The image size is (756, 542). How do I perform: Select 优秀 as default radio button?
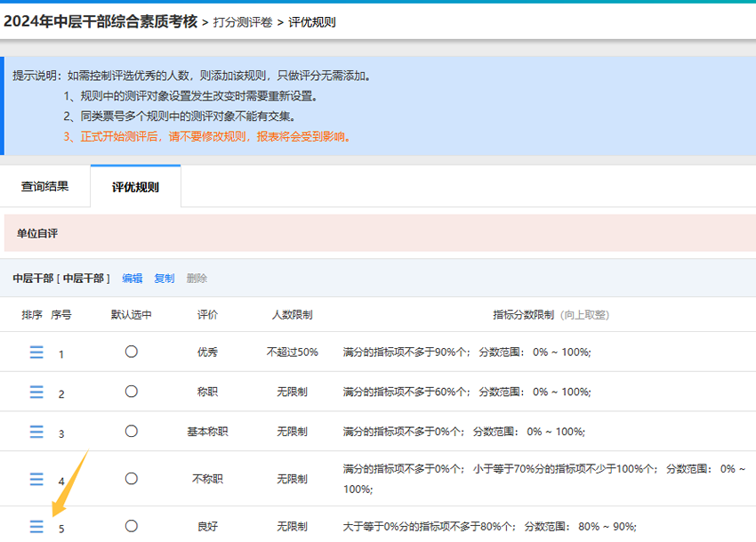[131, 352]
